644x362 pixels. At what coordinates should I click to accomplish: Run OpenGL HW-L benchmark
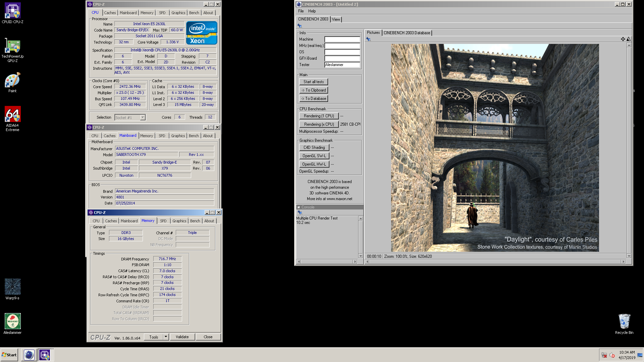click(x=314, y=164)
